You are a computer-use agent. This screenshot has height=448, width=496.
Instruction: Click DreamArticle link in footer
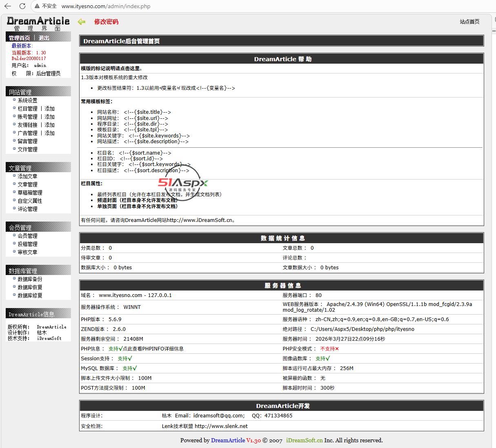228,440
